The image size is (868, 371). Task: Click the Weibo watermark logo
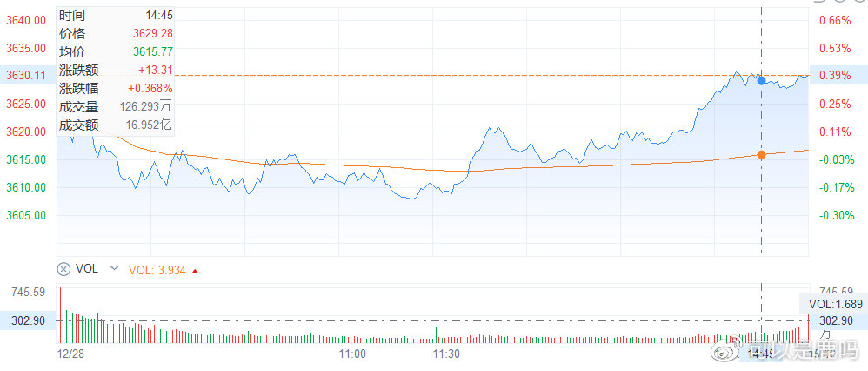point(721,354)
